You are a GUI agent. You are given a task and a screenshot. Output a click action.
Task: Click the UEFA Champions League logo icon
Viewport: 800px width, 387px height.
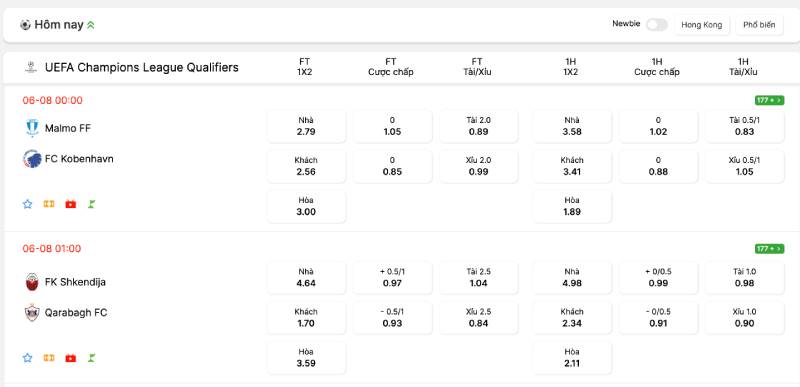(31, 67)
